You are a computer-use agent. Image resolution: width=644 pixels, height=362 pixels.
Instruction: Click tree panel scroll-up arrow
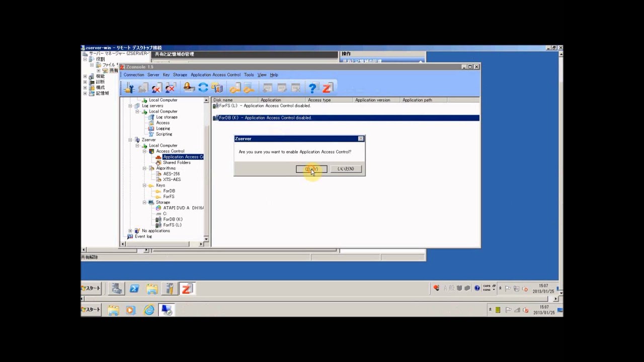[206, 101]
